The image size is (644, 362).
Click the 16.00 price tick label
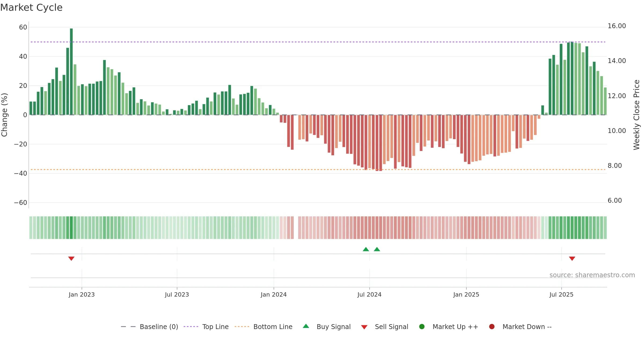617,26
